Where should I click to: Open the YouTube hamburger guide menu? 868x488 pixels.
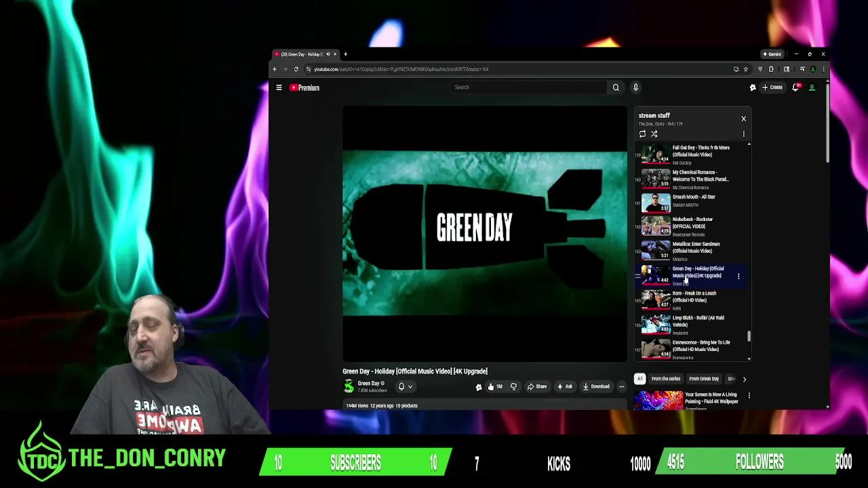[x=279, y=87]
